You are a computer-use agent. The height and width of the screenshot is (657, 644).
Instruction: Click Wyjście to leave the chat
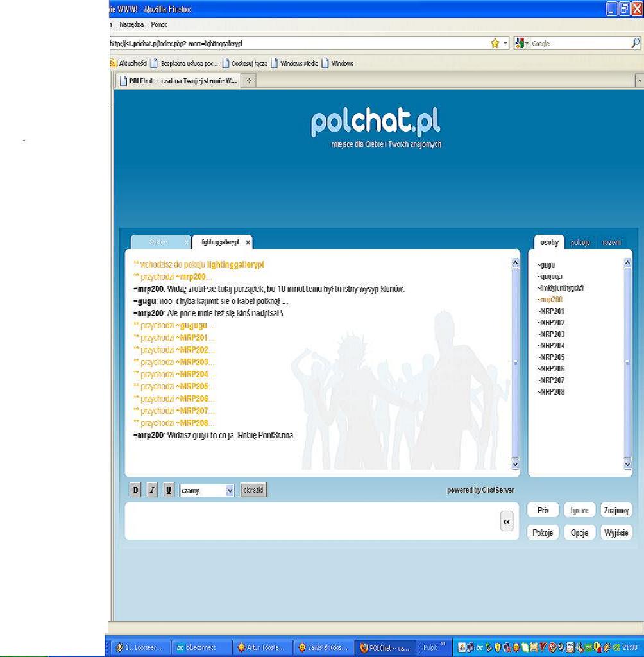[616, 533]
